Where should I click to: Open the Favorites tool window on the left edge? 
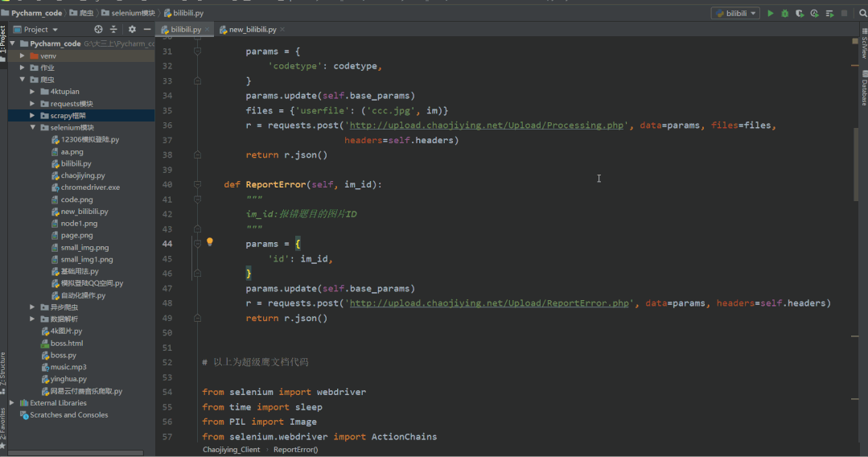(x=3, y=428)
